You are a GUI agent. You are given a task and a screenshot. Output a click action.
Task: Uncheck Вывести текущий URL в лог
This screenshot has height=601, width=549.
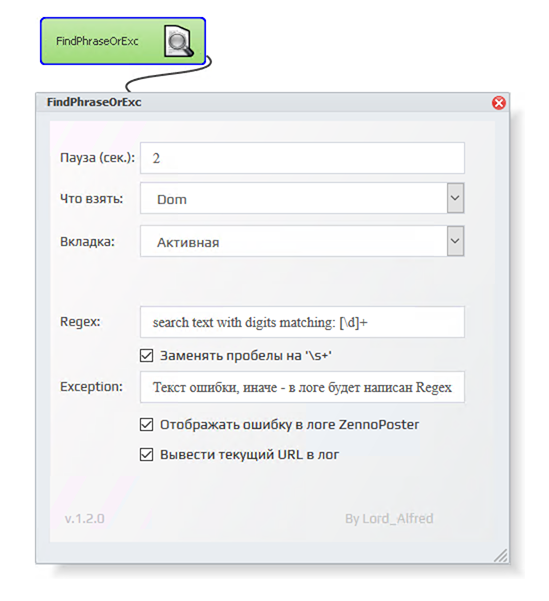click(146, 455)
